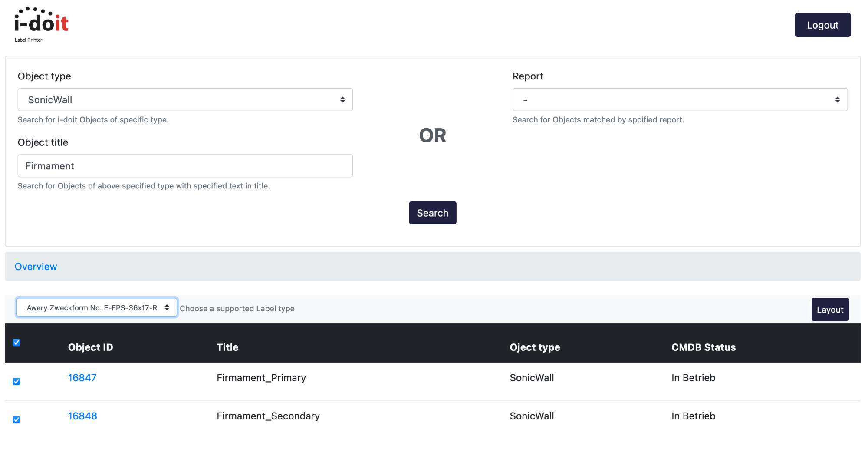Image resolution: width=868 pixels, height=462 pixels.
Task: Click SonicWall type cell in Firmament_Secondary row
Action: [x=532, y=416]
